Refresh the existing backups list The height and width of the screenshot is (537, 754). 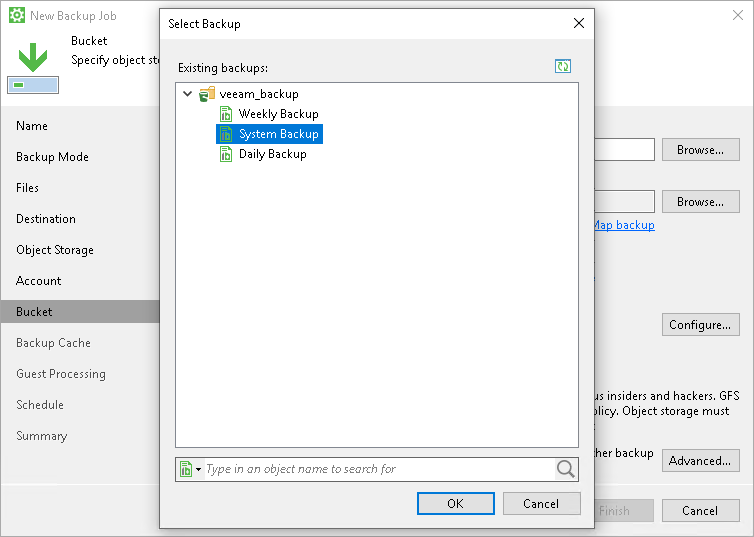(x=563, y=66)
